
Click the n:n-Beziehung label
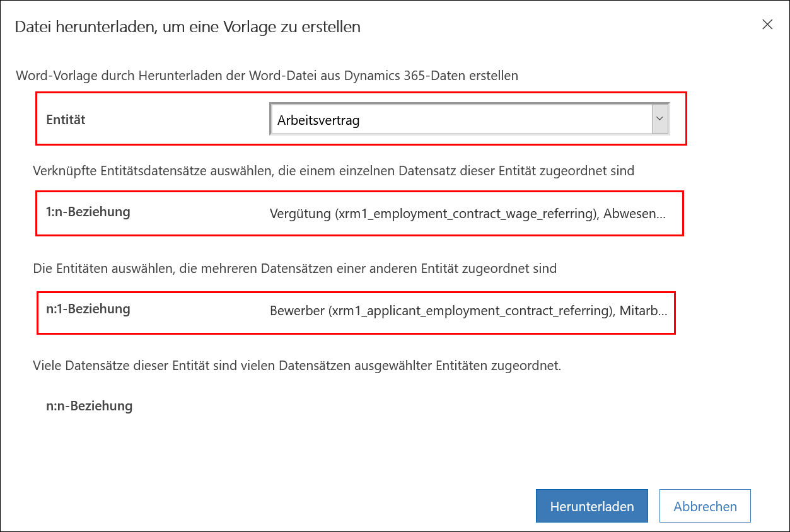(x=90, y=406)
